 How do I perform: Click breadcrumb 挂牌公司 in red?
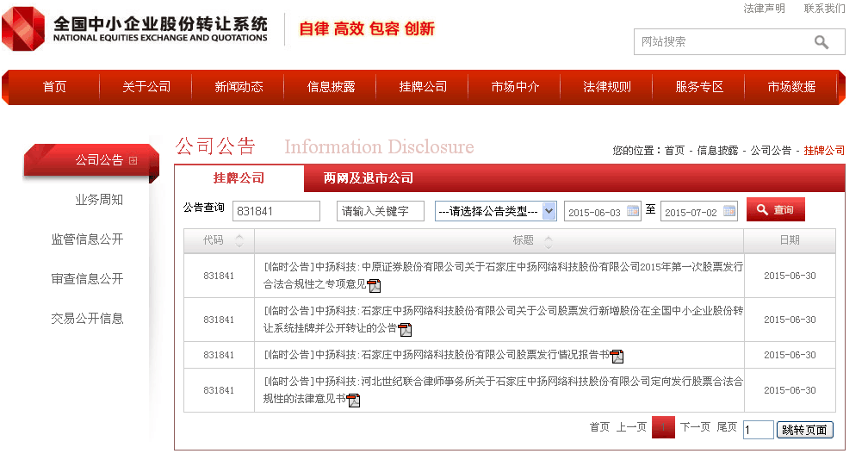pyautogui.click(x=824, y=151)
